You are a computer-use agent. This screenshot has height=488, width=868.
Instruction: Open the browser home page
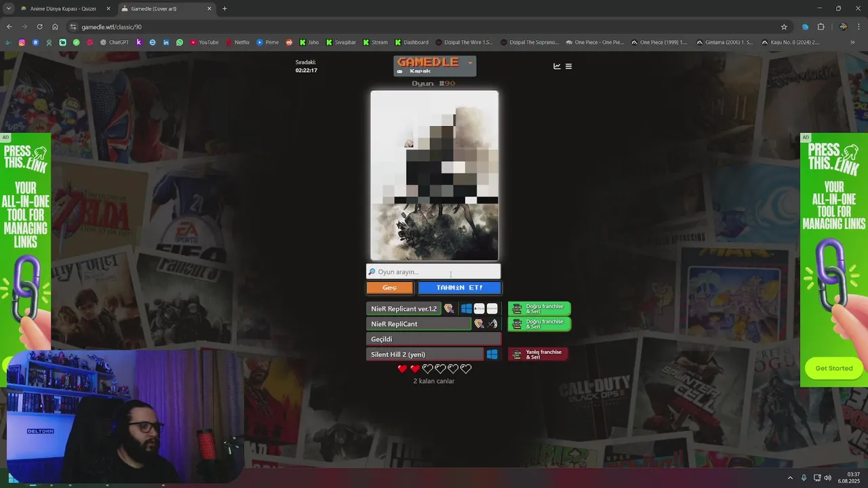[x=55, y=26]
